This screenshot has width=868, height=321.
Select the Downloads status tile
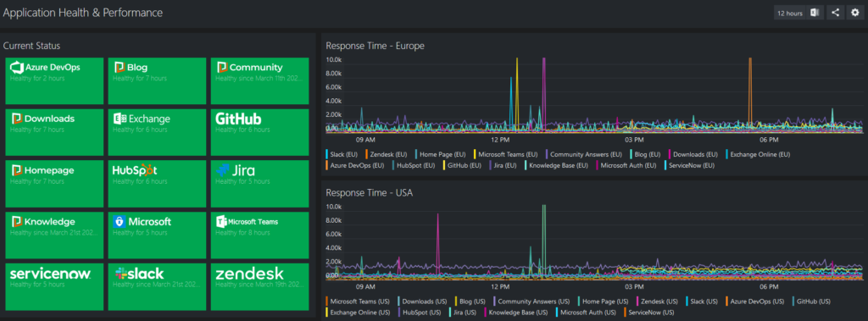54,132
